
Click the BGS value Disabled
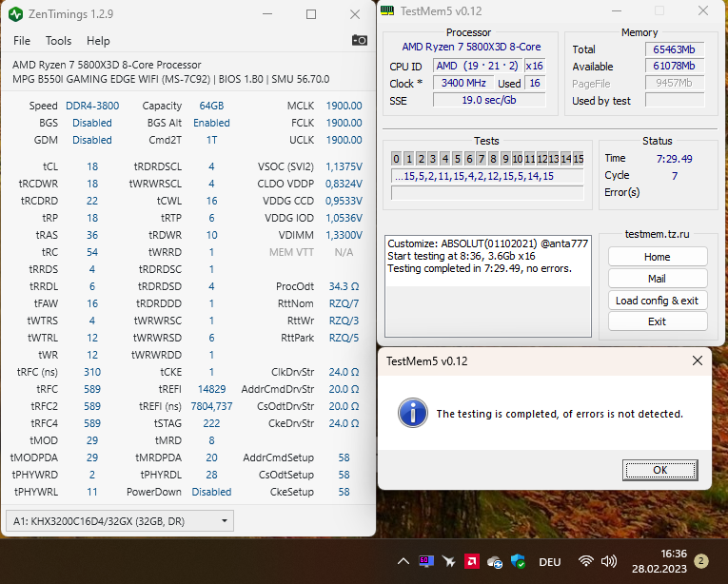[92, 123]
